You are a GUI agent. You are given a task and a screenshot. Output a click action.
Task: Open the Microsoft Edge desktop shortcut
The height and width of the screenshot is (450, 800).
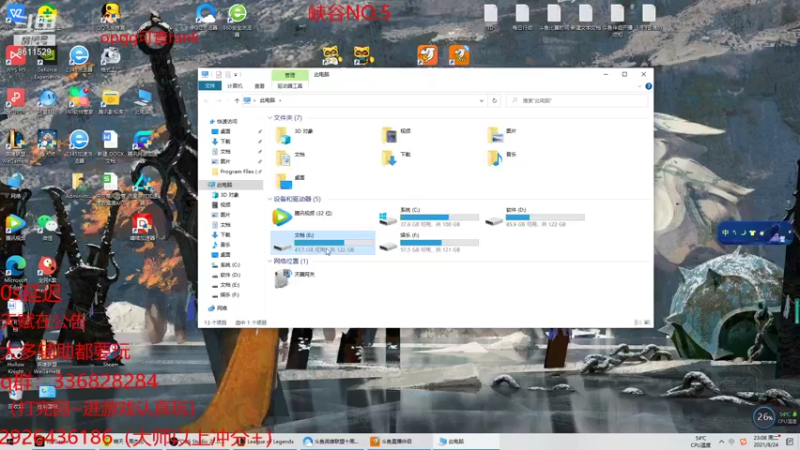(15, 271)
